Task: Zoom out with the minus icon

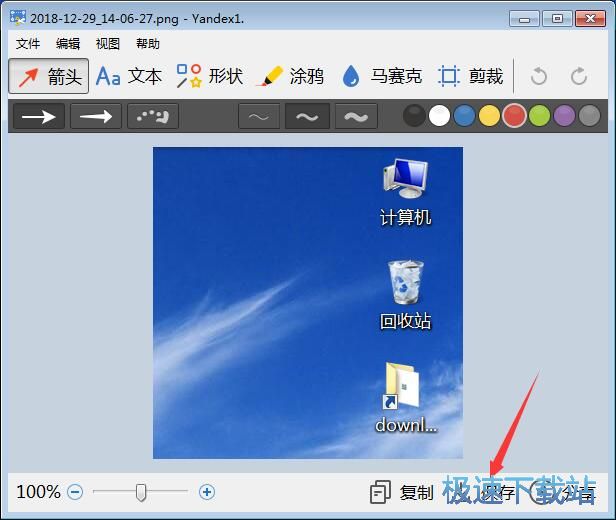Action: point(75,492)
